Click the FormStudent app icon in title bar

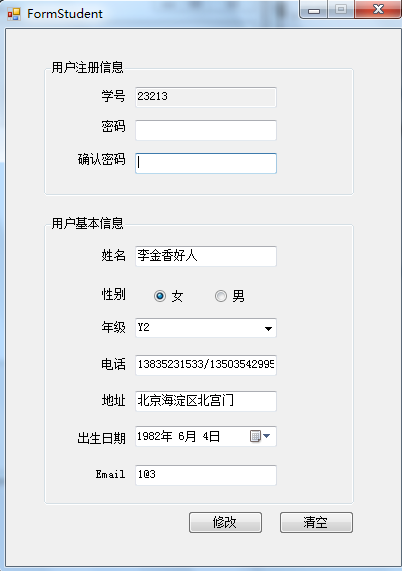coord(14,14)
